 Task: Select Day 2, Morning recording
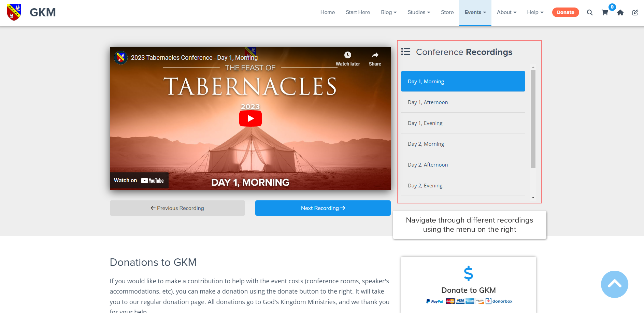[x=463, y=144]
